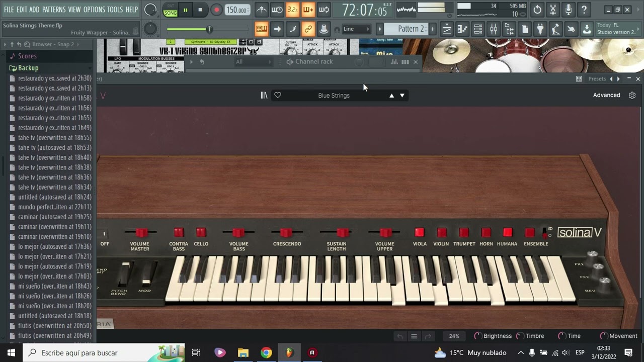Toggle loop recording icon
The height and width of the screenshot is (362, 644).
[324, 10]
